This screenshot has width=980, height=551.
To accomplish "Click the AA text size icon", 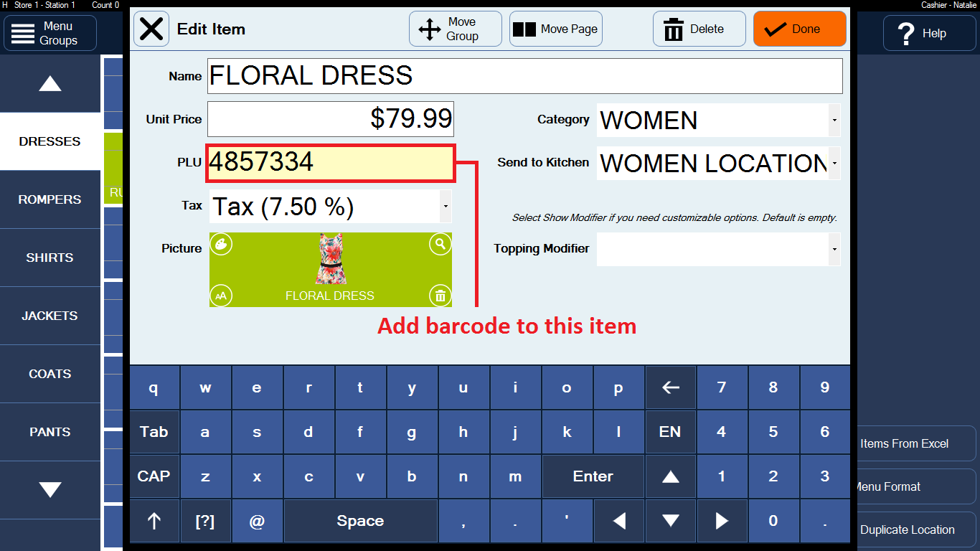I will (221, 295).
